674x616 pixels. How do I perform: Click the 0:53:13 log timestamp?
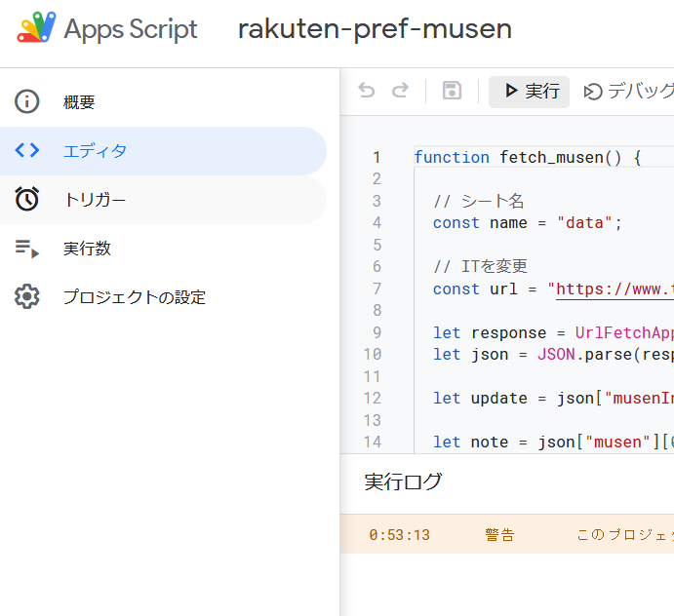tap(399, 535)
